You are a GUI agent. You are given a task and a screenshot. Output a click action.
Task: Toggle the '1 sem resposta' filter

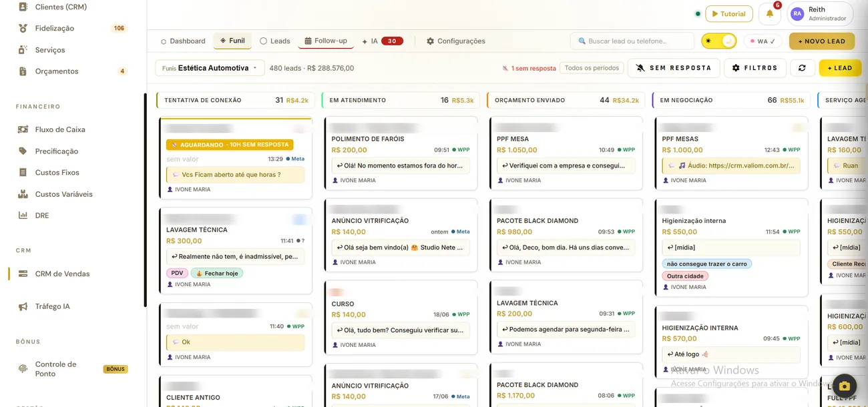coord(529,68)
